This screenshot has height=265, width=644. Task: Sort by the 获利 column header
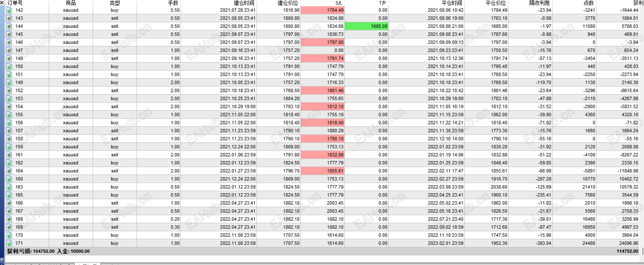638,3
